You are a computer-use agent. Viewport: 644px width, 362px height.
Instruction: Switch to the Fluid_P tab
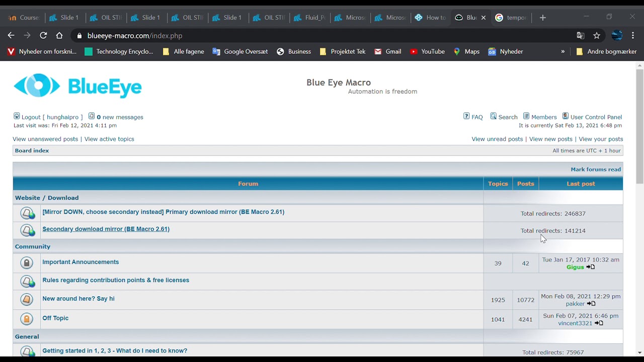[x=309, y=18]
